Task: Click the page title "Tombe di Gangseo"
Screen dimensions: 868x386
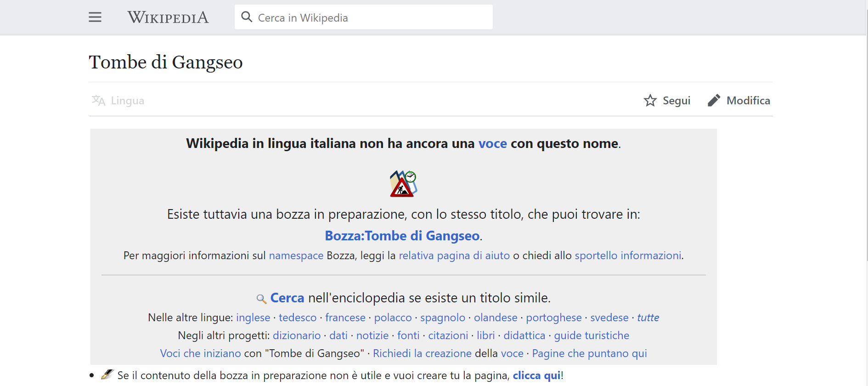Action: (166, 62)
